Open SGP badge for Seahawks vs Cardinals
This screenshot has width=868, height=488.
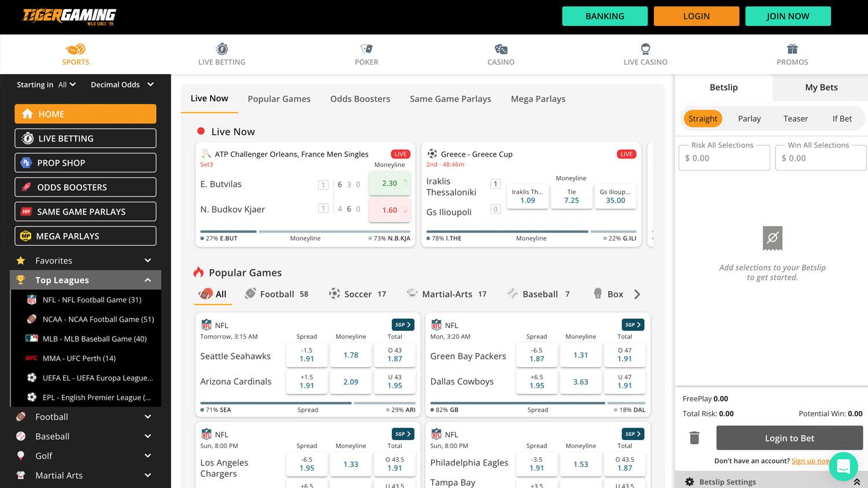click(x=403, y=325)
